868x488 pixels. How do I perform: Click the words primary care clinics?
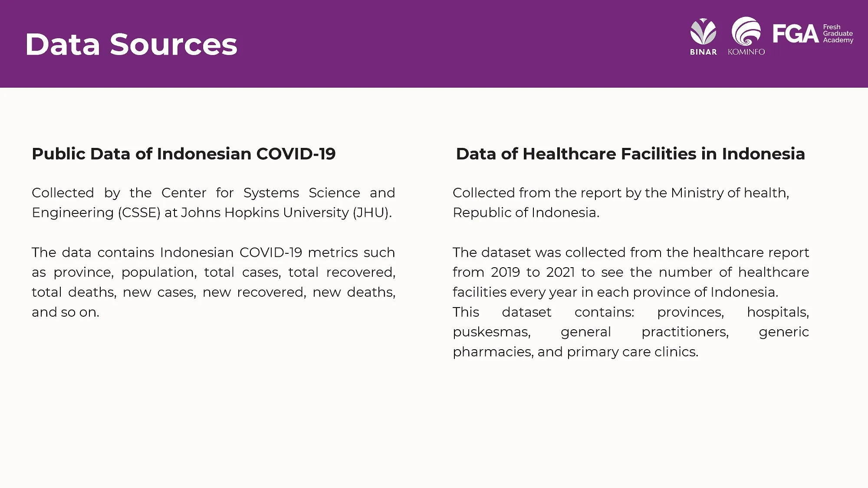click(x=632, y=352)
